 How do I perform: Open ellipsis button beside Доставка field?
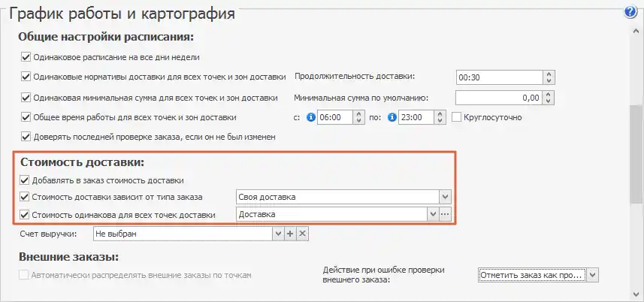point(445,214)
